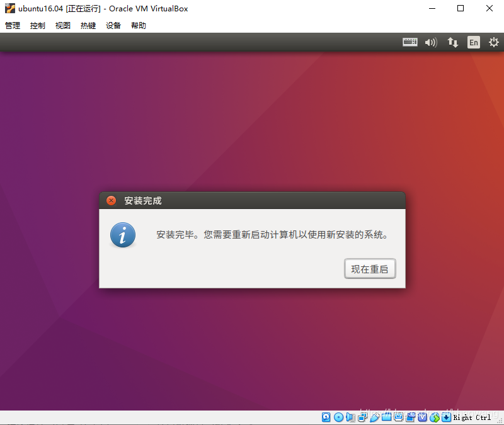Click the audio status icon
The height and width of the screenshot is (425, 504).
click(x=350, y=417)
